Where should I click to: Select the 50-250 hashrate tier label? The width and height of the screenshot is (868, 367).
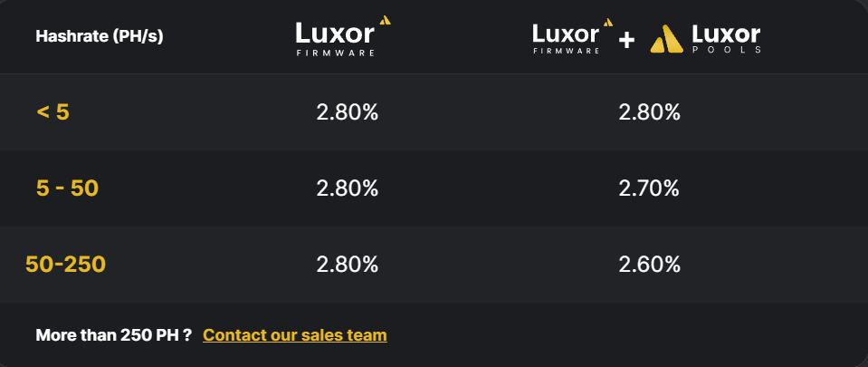65,265
